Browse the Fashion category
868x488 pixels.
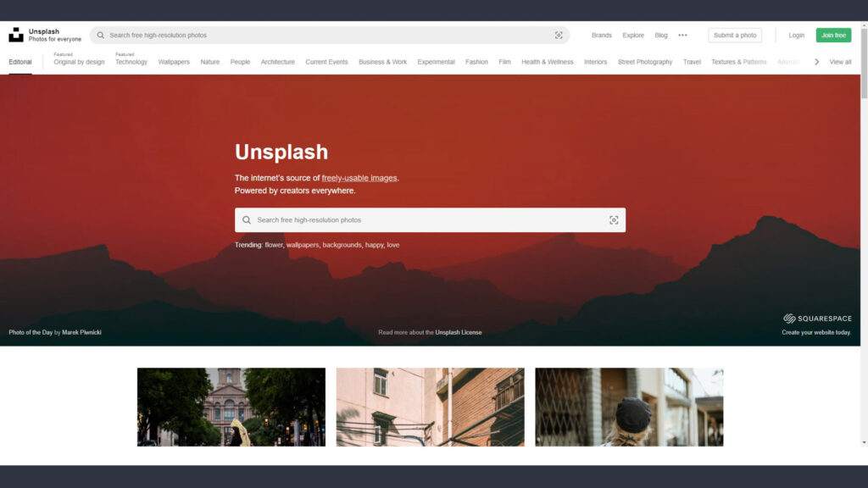[x=476, y=62]
